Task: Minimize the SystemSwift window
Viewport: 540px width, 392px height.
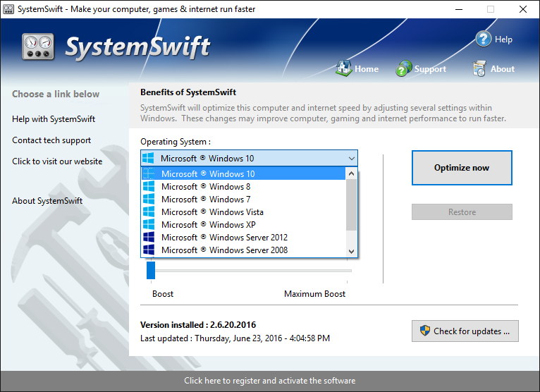Action: point(459,9)
